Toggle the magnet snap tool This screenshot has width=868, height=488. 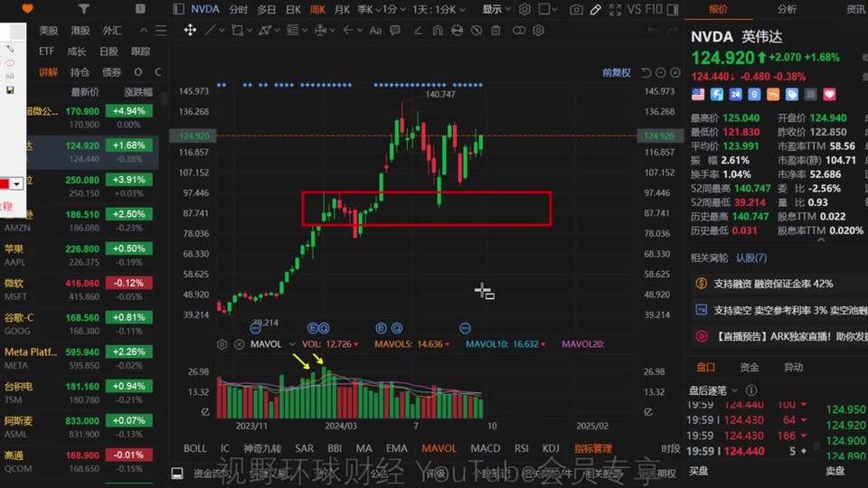pos(438,30)
